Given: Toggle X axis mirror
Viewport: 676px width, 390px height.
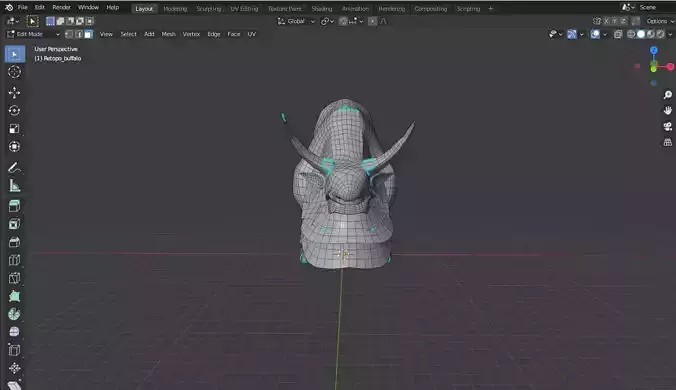Looking at the screenshot, I should (607, 21).
